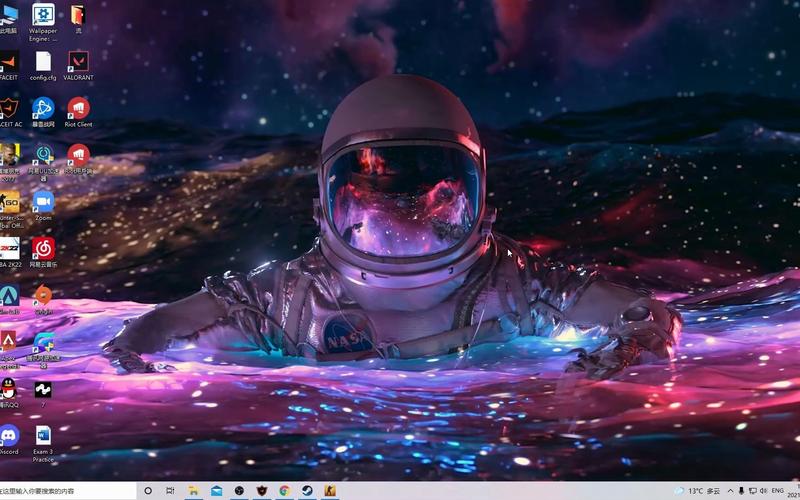Select the NetEase Cloud Music red icon
The height and width of the screenshot is (500, 800).
pos(43,253)
